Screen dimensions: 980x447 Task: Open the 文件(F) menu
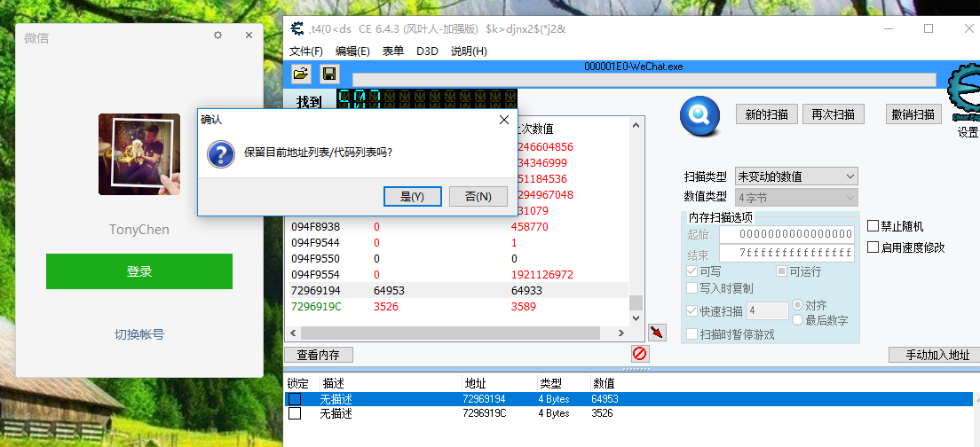[x=306, y=51]
